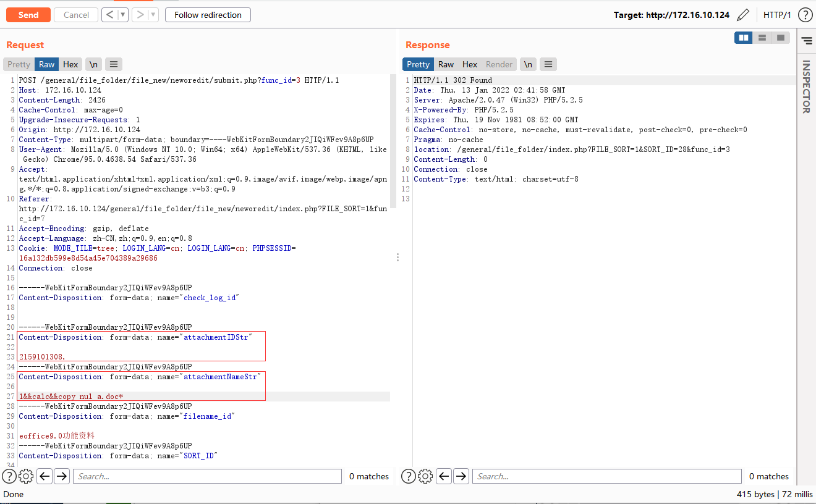The width and height of the screenshot is (816, 504).
Task: Click the attachmentIDStr value 2159101308
Action: pos(42,357)
